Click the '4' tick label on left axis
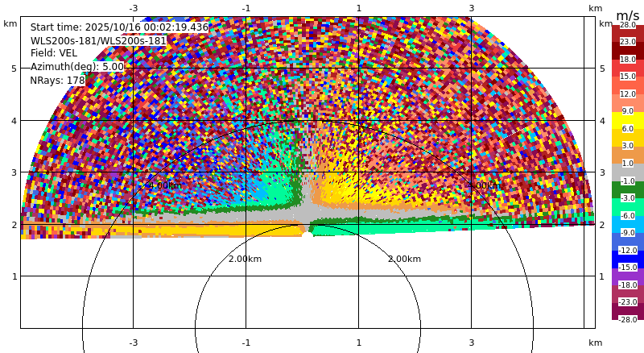Screen dimensions: 644x353 [x=14, y=121]
